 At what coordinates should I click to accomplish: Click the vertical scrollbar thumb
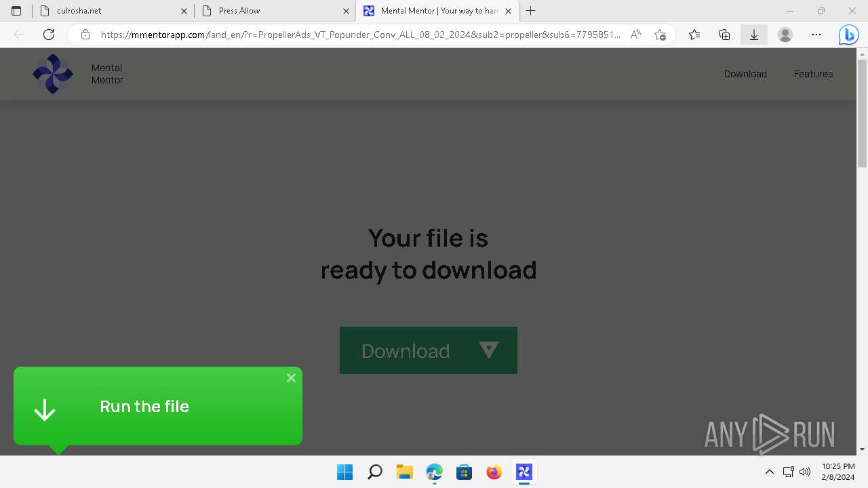click(863, 114)
